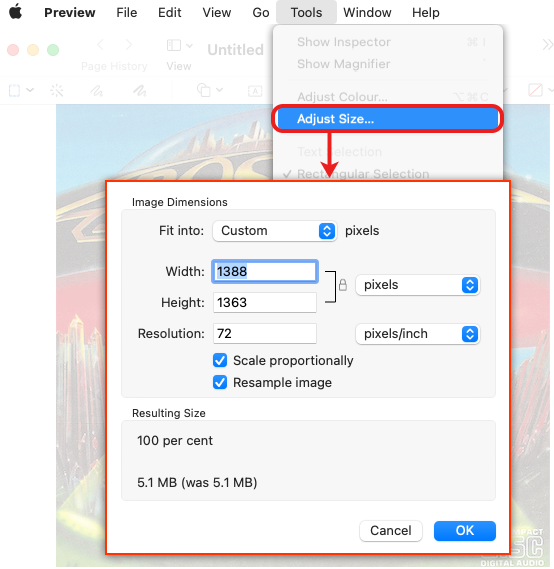This screenshot has width=554, height=569.
Task: Click the '5.1 MB (was 5.1 MB)' text
Action: [x=197, y=483]
